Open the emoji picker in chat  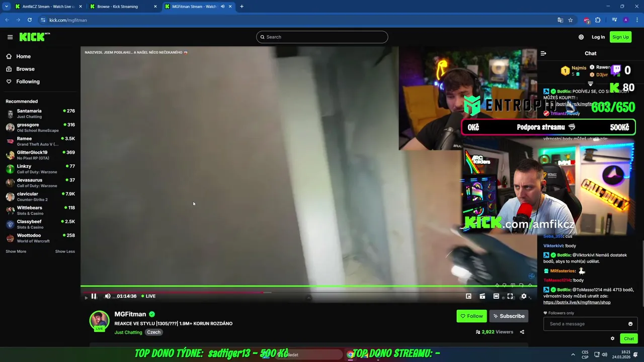[630, 324]
